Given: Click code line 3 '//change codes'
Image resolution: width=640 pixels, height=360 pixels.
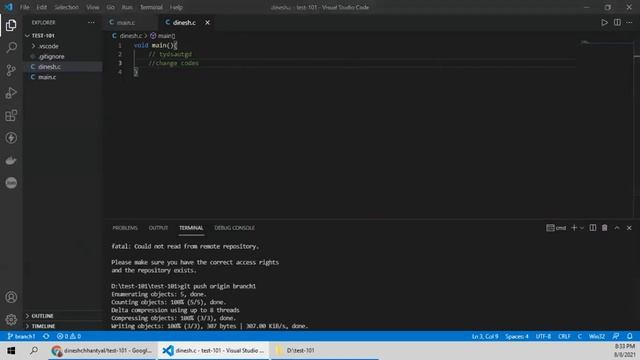Looking at the screenshot, I should coord(173,63).
